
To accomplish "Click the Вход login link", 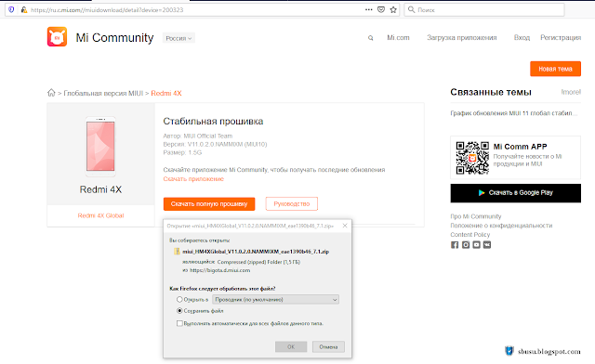I will [x=522, y=37].
